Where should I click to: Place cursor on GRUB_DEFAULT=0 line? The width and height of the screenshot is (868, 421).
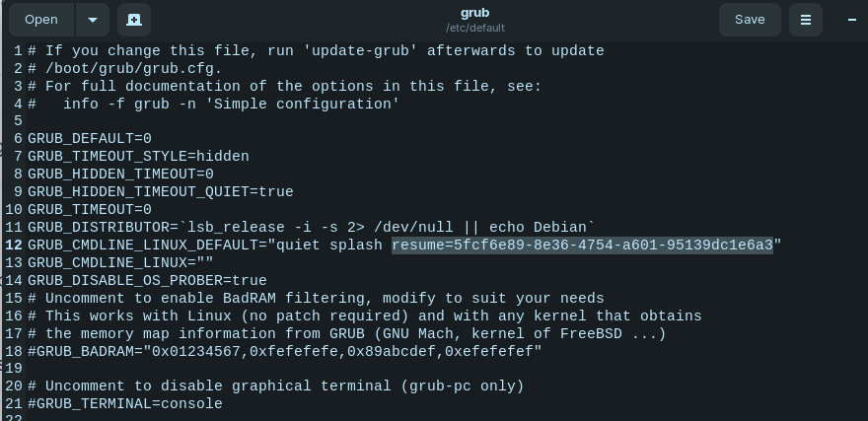(x=90, y=139)
